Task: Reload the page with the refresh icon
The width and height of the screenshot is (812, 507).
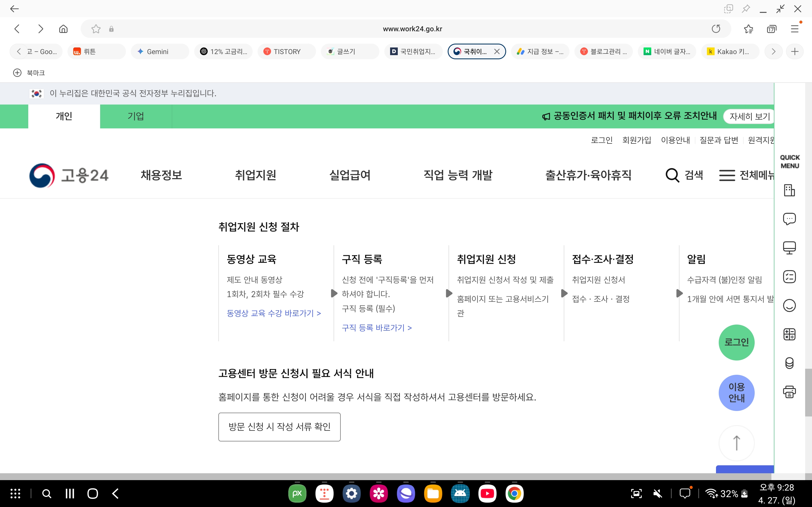Action: (716, 29)
